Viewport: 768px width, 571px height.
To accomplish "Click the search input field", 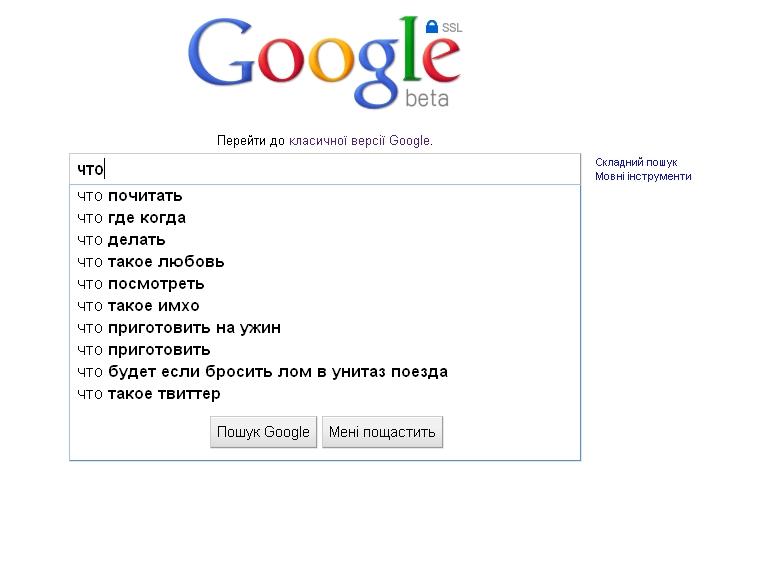I will coord(324,169).
